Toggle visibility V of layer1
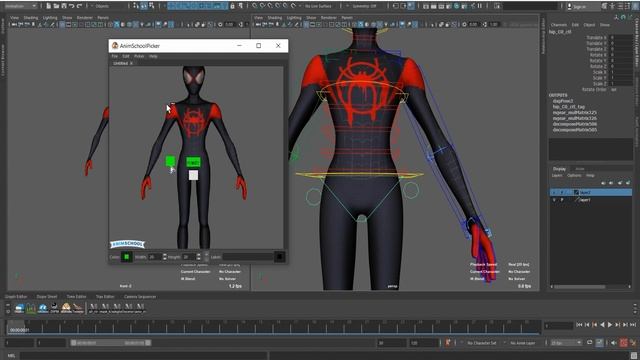The height and width of the screenshot is (360, 640). coord(554,200)
